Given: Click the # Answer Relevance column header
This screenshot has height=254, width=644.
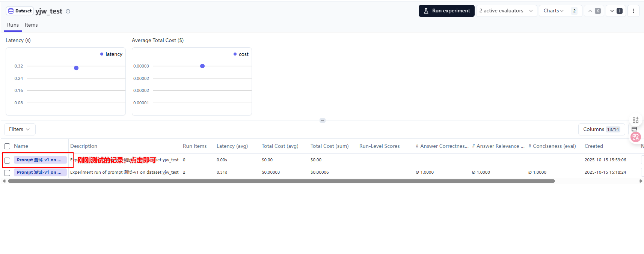Looking at the screenshot, I should coord(498,146).
